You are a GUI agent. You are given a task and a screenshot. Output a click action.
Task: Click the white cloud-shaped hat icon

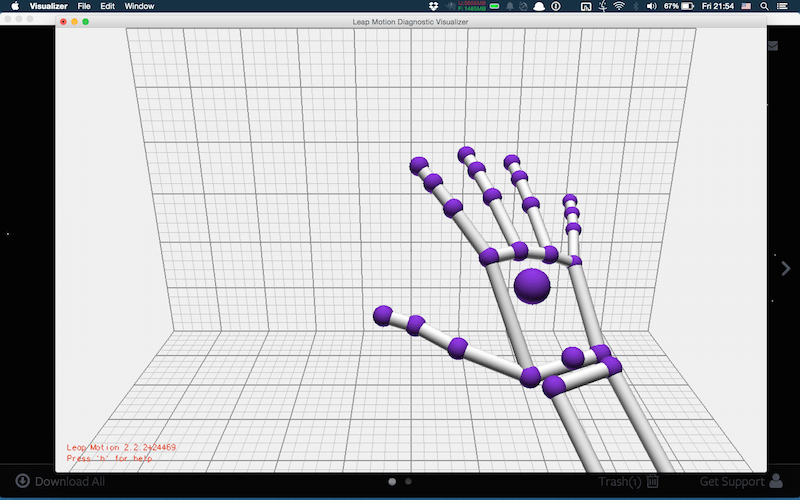point(539,6)
